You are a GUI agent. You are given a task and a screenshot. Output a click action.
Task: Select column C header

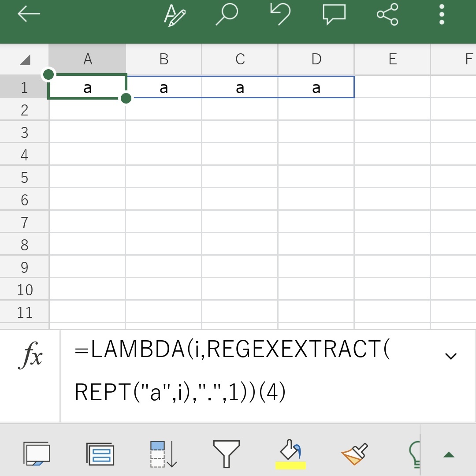coord(240,59)
